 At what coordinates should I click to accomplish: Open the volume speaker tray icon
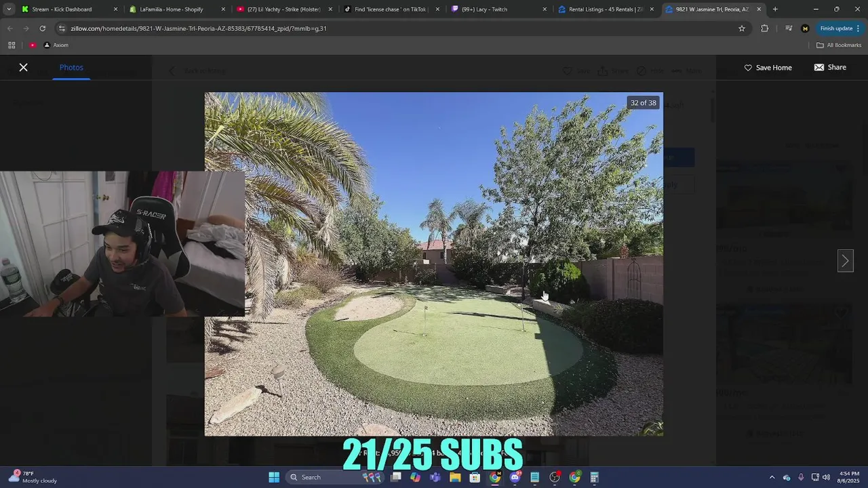coord(826,477)
